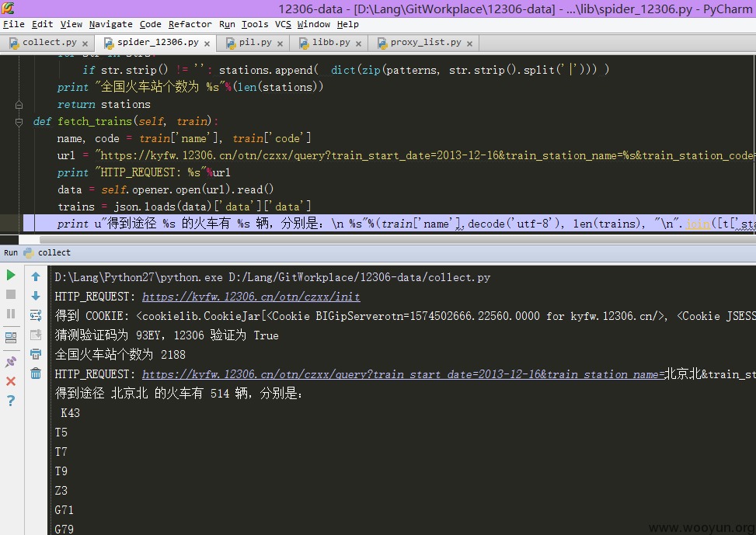
Task: Click console output line 'T7'
Action: click(x=61, y=452)
